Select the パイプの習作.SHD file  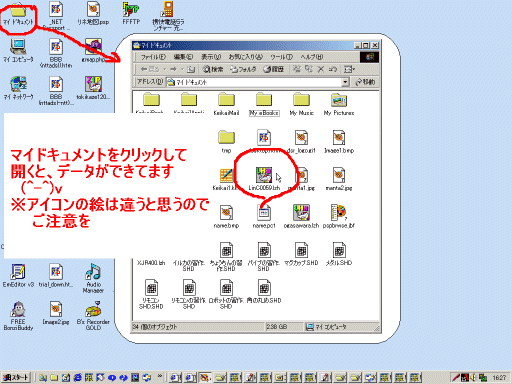264,257
